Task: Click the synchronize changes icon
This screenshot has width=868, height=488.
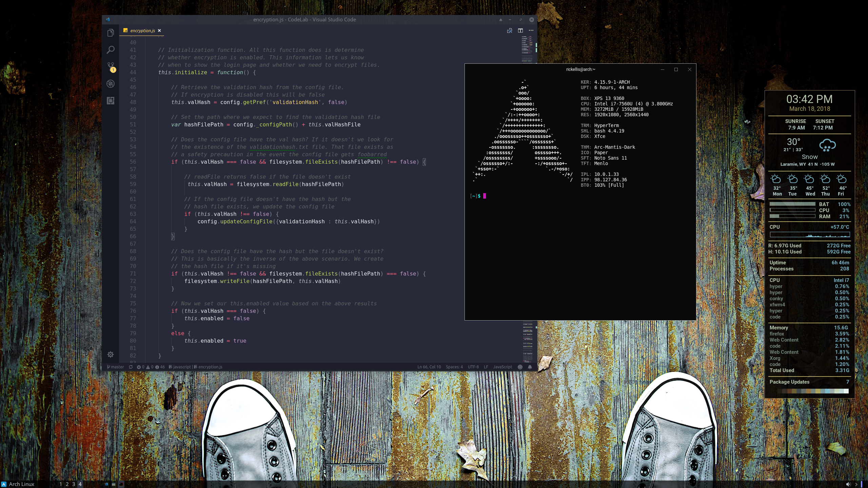Action: click(131, 367)
